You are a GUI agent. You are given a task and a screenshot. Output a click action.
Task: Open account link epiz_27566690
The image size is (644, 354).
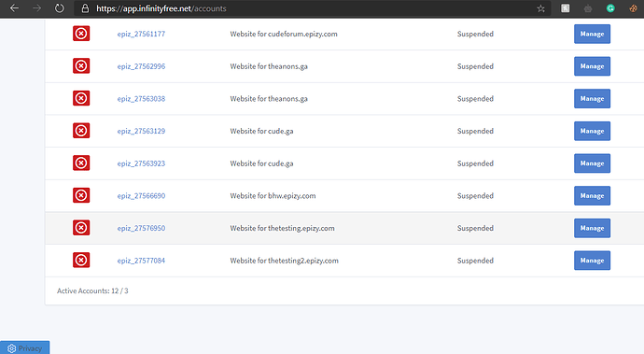tap(141, 196)
